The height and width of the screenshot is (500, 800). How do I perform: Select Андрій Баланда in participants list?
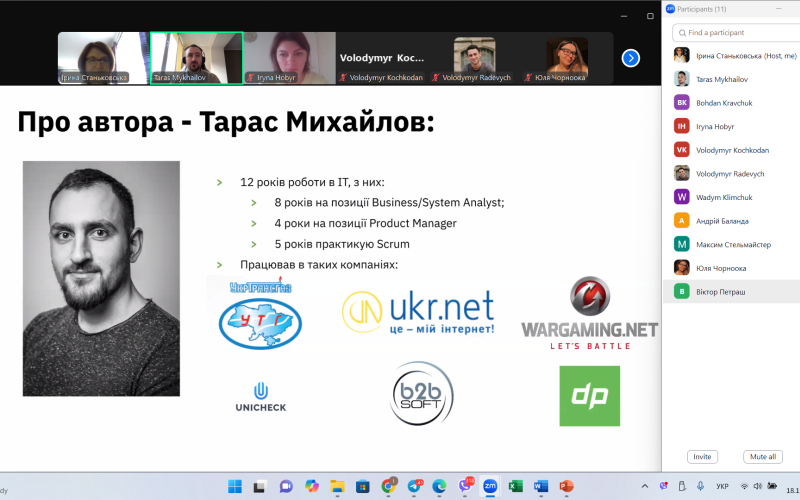[732, 221]
